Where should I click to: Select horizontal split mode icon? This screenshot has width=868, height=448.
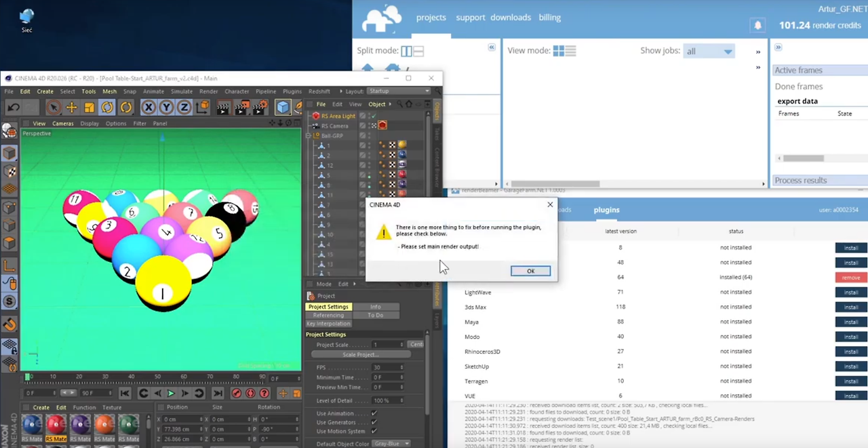pyautogui.click(x=418, y=51)
